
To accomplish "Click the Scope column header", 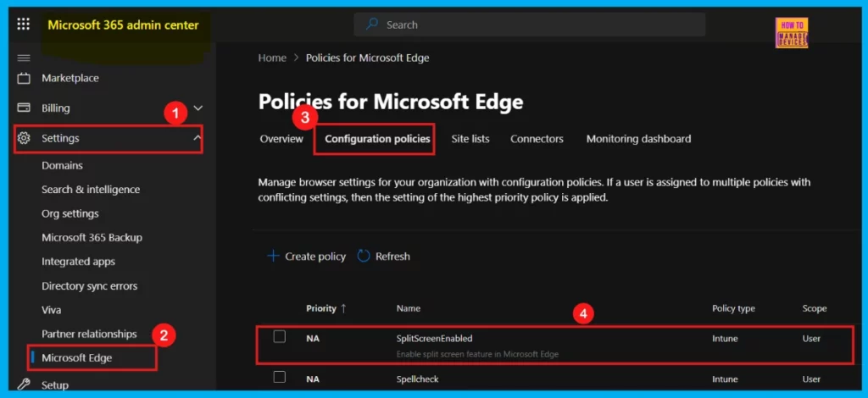I will click(815, 308).
